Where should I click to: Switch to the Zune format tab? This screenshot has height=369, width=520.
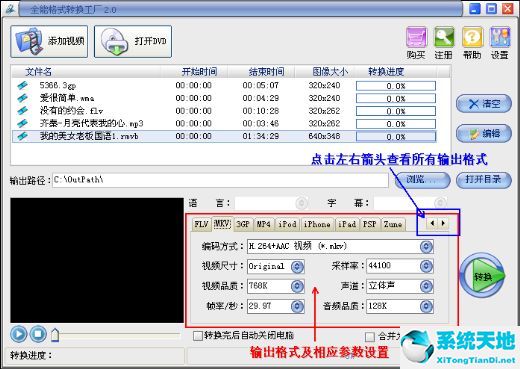[393, 224]
